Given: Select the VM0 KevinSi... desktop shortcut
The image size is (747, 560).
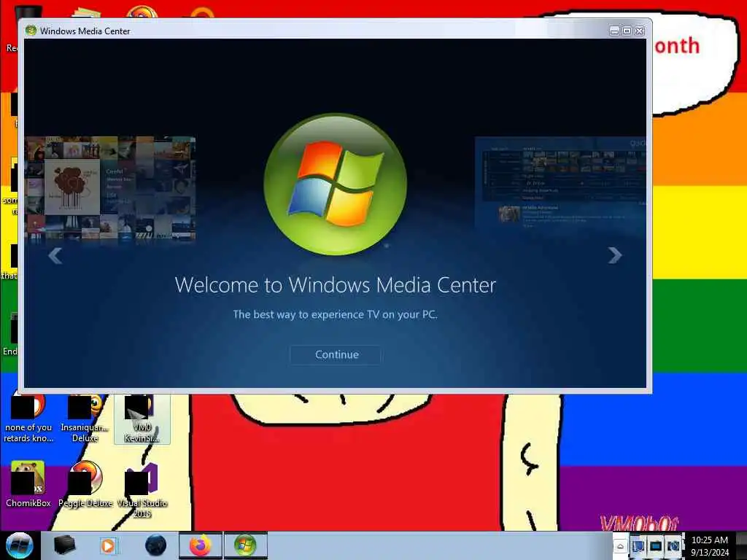Looking at the screenshot, I should click(142, 419).
